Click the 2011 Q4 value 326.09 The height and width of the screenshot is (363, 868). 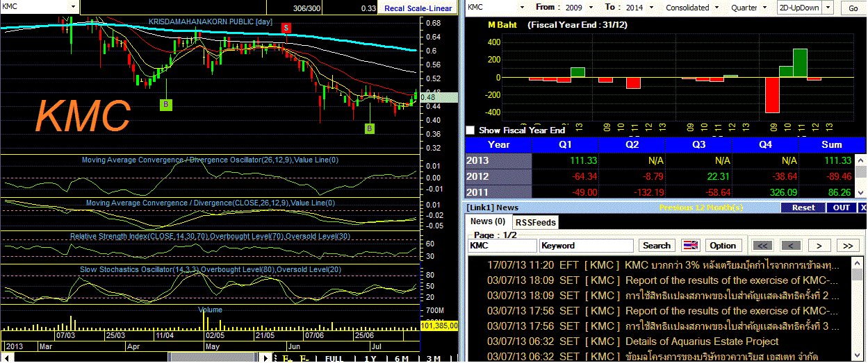click(x=783, y=192)
